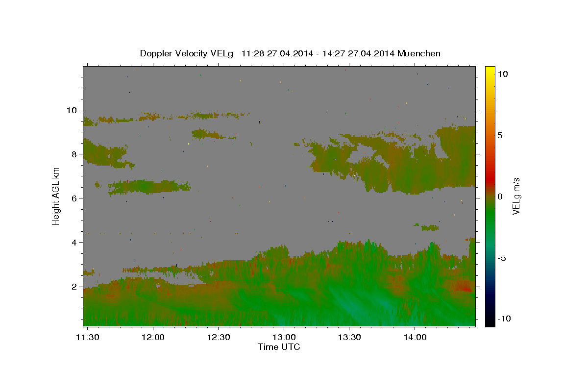Click the 'Time UTC' axis label
Viewport: 588px width, 392px height.
pyautogui.click(x=279, y=347)
